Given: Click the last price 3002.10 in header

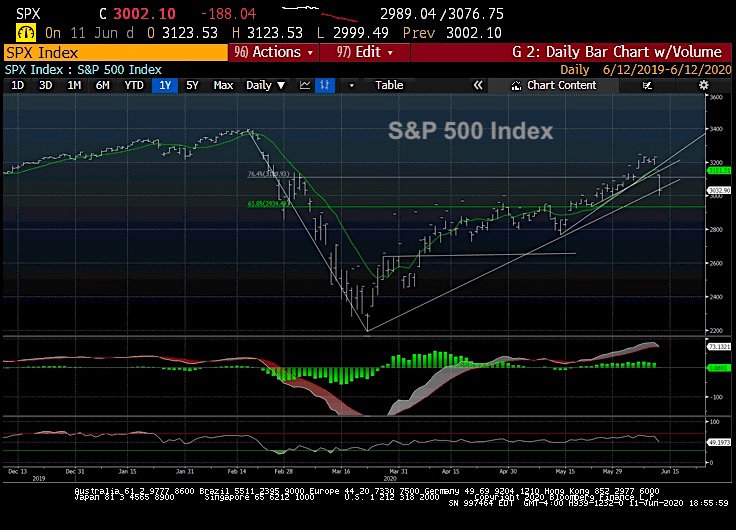Looking at the screenshot, I should click(145, 14).
